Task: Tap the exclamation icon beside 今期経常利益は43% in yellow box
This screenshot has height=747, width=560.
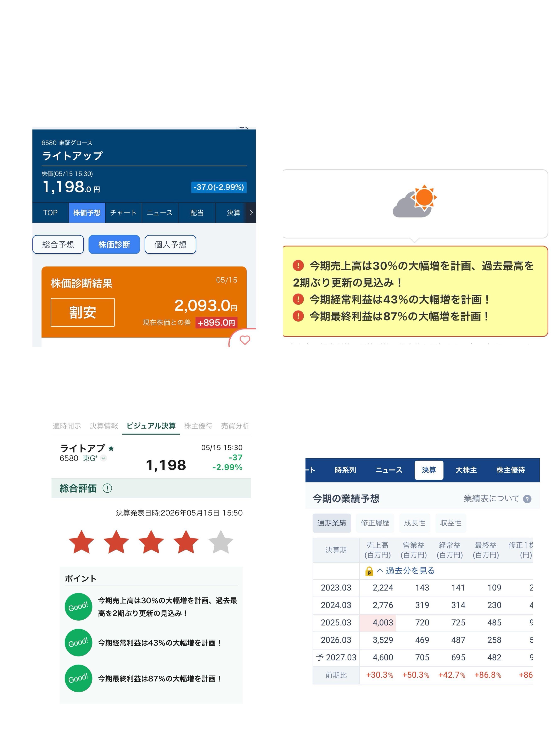Action: [298, 299]
